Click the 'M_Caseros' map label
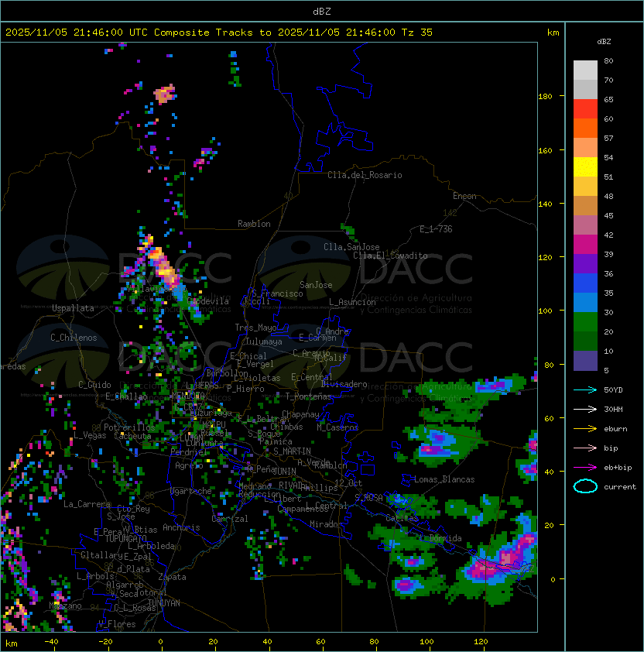Screen dimensions: 644x652 click(337, 427)
